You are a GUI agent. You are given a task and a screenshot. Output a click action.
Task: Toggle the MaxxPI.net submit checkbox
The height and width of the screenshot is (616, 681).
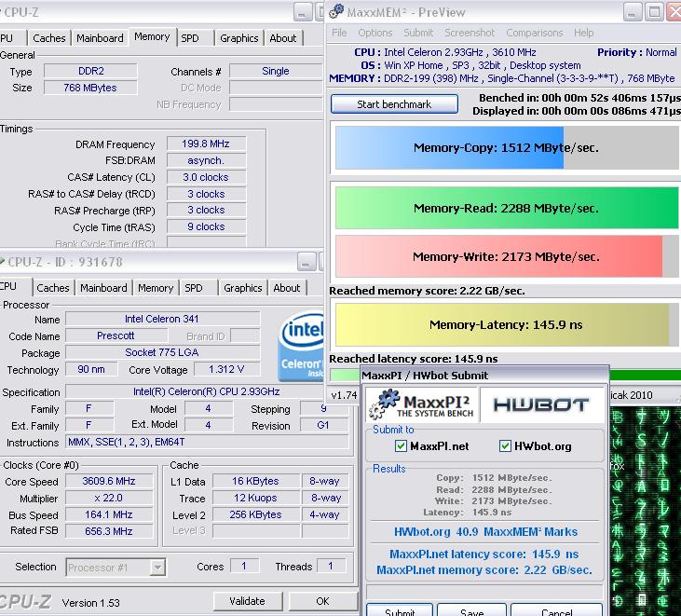click(401, 446)
